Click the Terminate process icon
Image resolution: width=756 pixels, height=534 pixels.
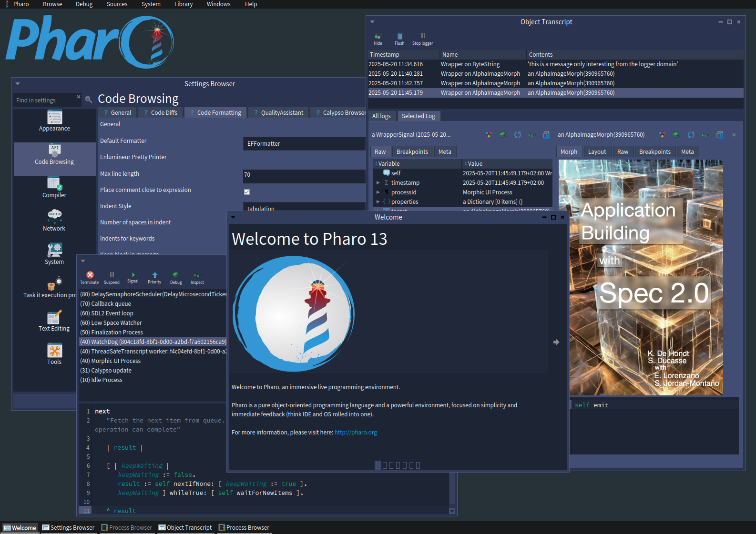90,275
